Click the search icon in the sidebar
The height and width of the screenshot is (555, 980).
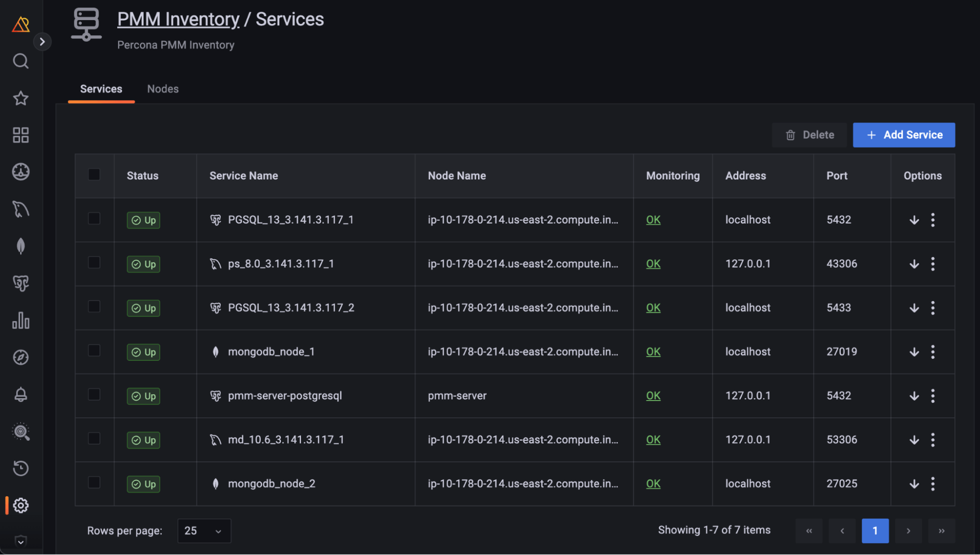21,61
